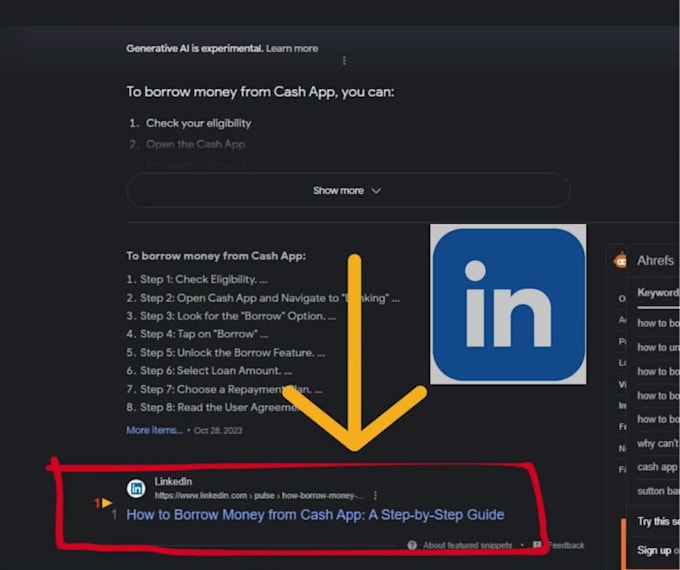
Task: Click the 'Try this s...' text in Ahrefs panel
Action: pyautogui.click(x=658, y=521)
